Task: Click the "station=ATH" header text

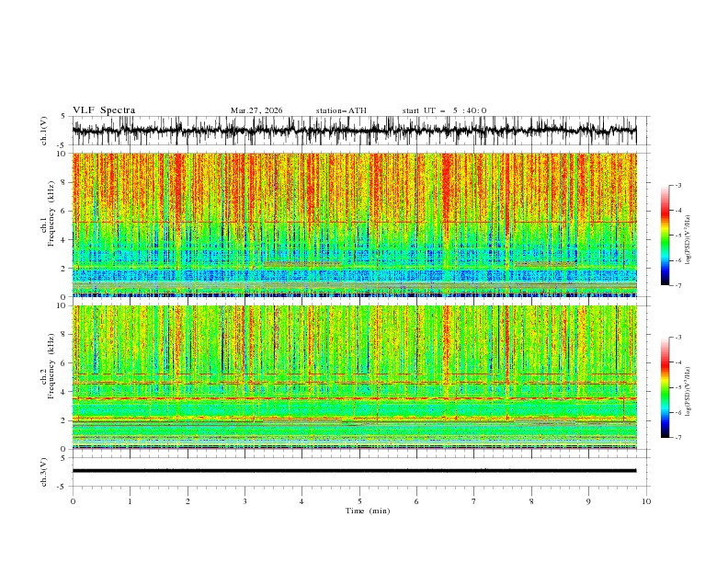Action: 341,110
